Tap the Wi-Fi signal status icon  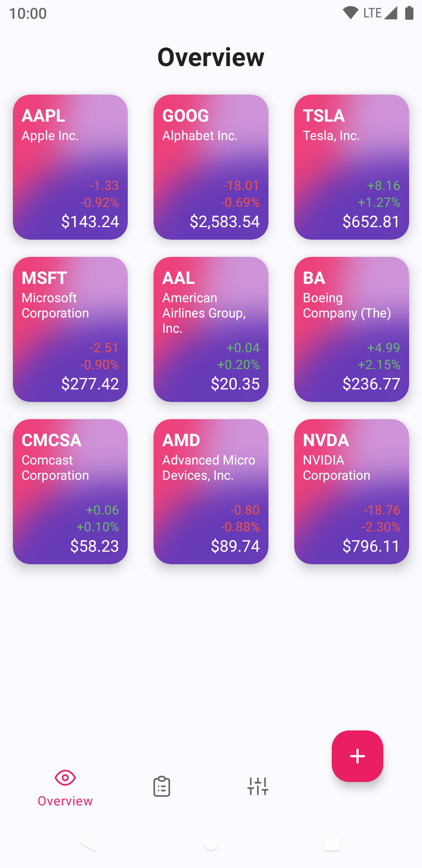(350, 13)
